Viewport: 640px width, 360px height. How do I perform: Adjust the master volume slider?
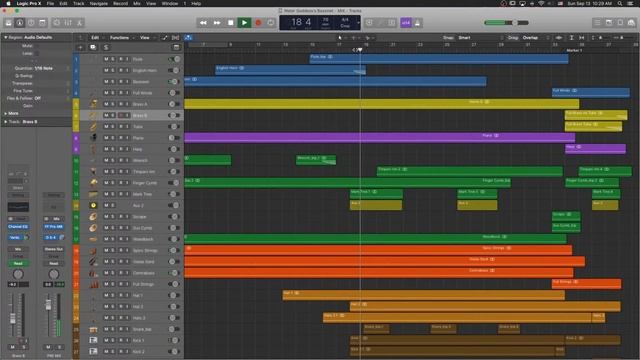507,23
